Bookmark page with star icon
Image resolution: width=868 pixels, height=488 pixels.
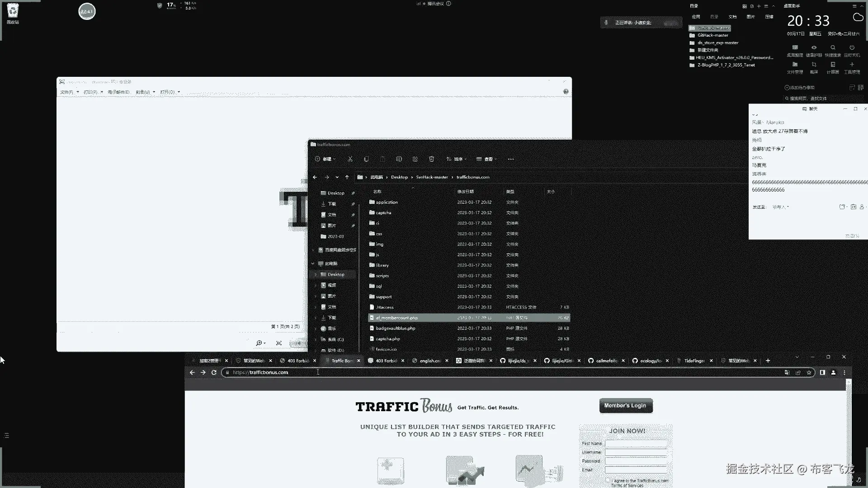coord(809,372)
